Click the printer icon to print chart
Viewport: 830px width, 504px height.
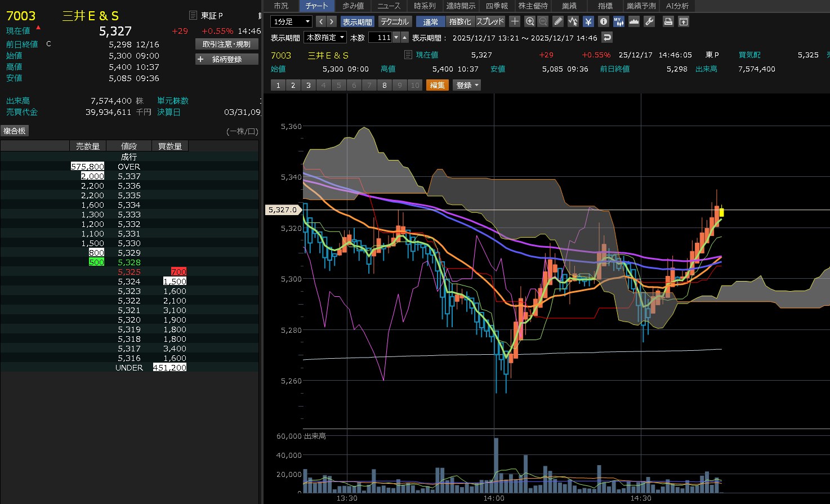(668, 21)
